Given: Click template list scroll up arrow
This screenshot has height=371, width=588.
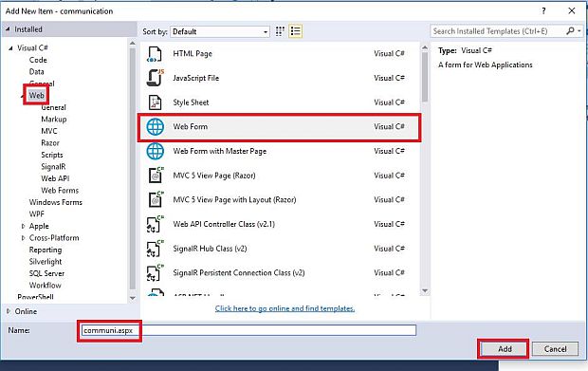Looking at the screenshot, I should 425,47.
